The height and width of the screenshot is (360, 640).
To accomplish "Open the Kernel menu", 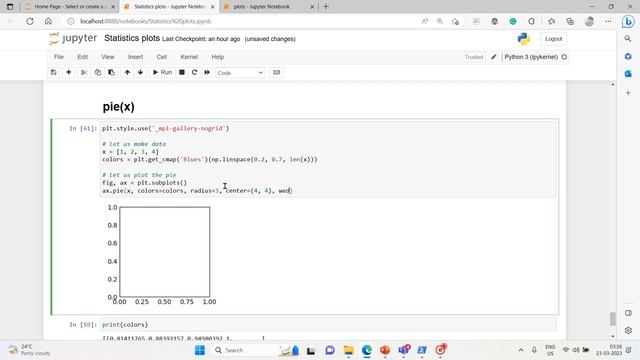I will tap(189, 57).
